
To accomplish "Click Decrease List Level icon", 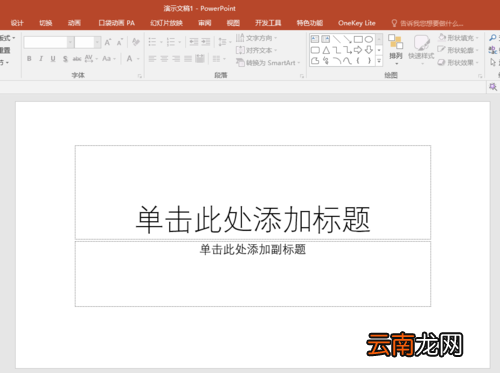I will pyautogui.click(x=194, y=42).
